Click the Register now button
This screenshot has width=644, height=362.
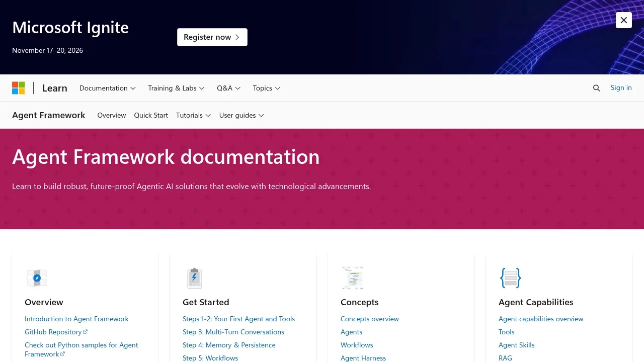point(212,37)
